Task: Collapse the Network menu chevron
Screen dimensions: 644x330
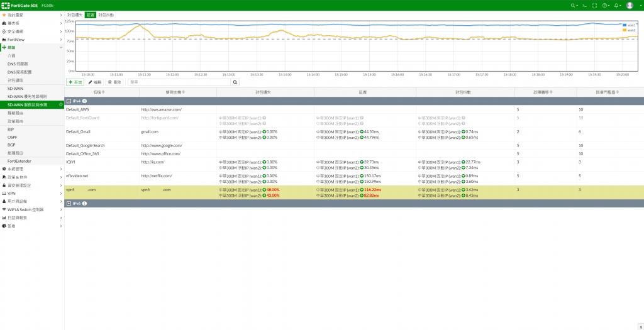Action: 61,48
